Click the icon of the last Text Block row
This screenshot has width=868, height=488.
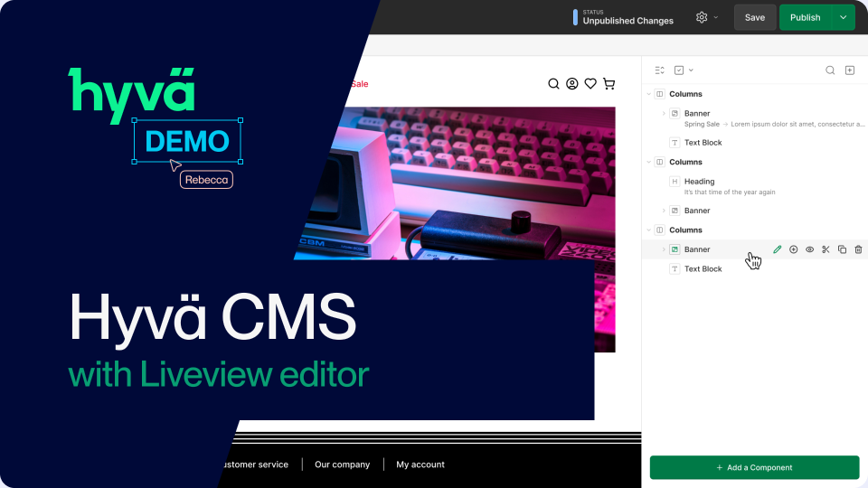point(675,269)
